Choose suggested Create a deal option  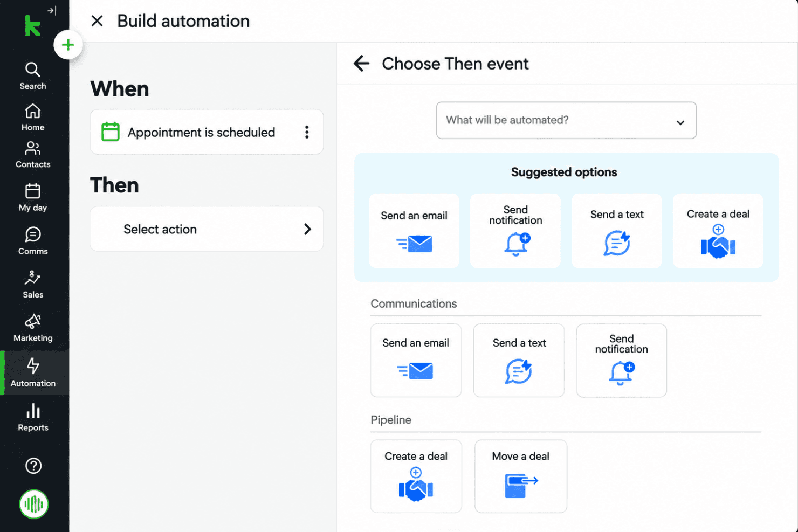click(718, 231)
